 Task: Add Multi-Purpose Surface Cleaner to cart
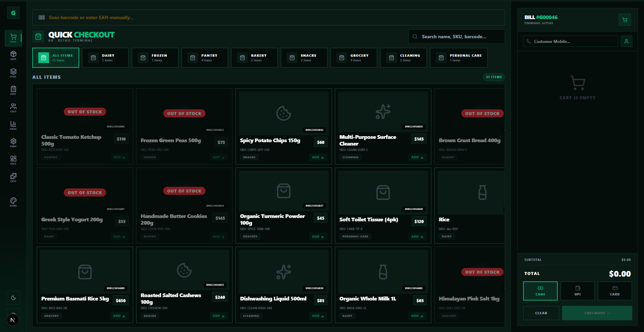coord(417,157)
